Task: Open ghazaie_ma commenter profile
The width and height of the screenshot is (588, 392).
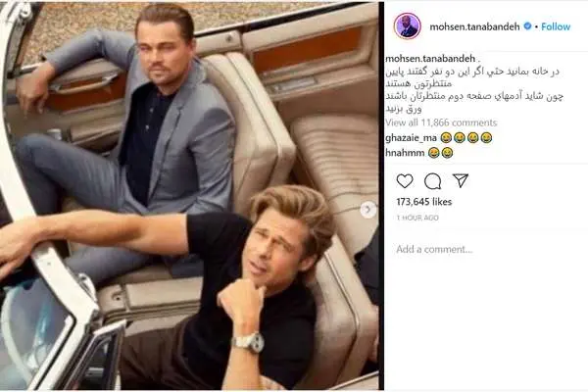Action: 411,138
